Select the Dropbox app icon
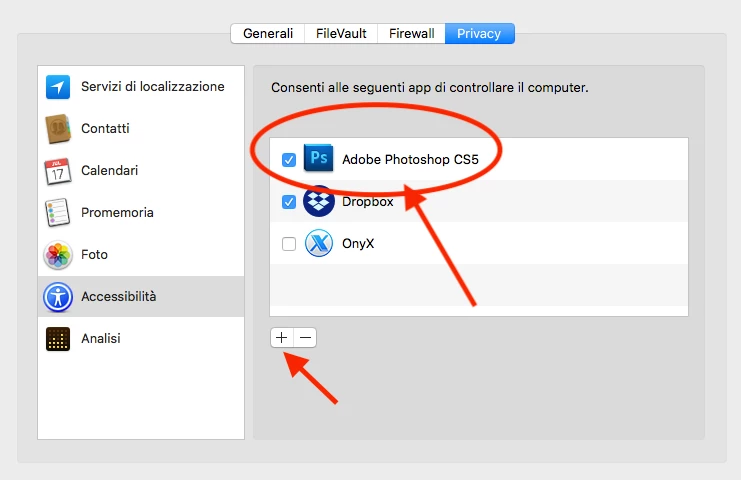Viewport: 741px width, 480px height. [319, 201]
